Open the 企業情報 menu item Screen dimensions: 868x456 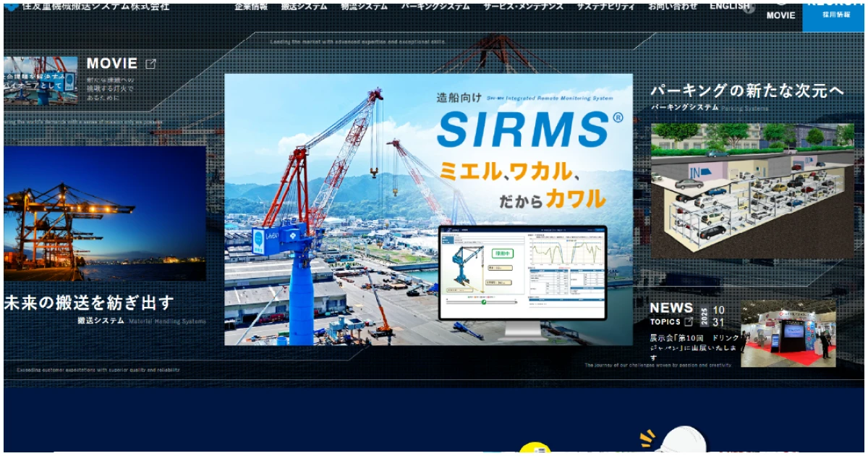tap(251, 6)
